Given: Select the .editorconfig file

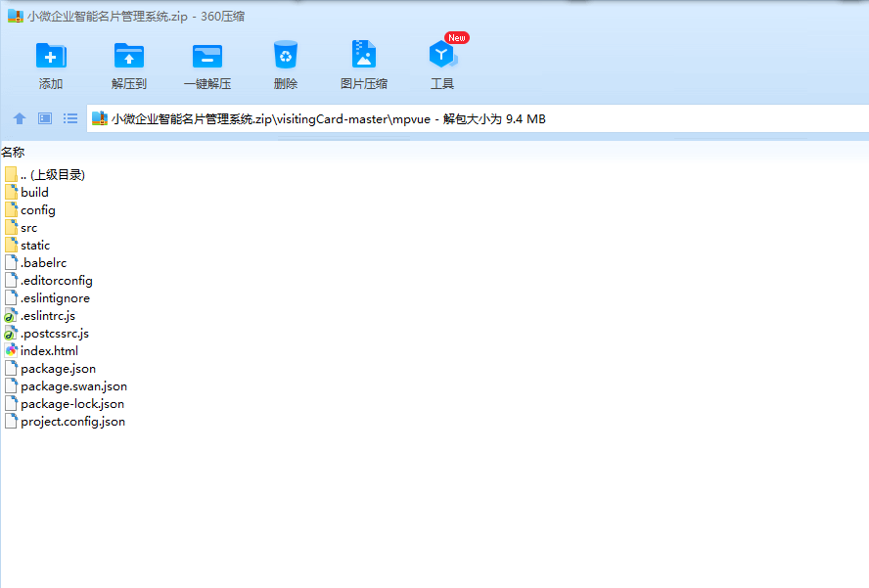Looking at the screenshot, I should (48, 281).
